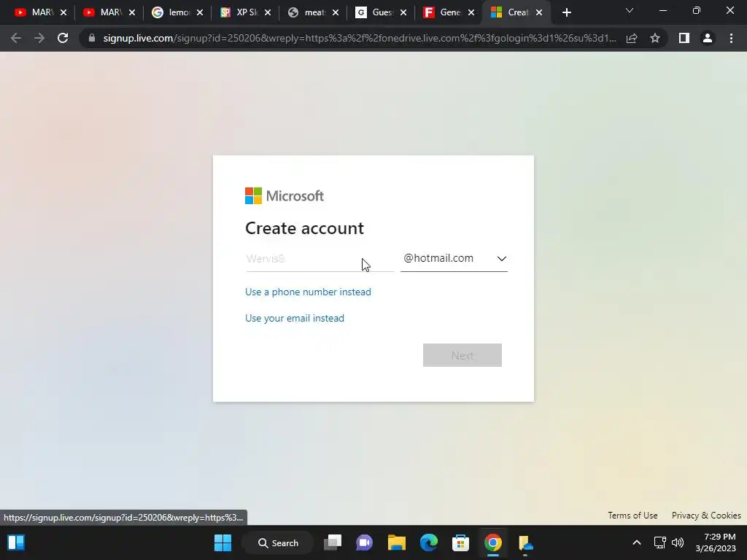Click the network tray icon
The image size is (747, 560).
coord(659,542)
